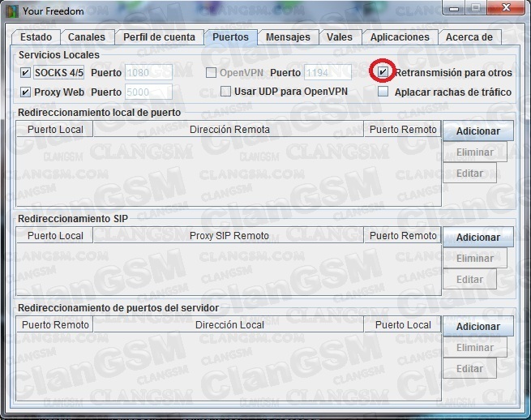Switch to the Estado tab
This screenshot has height=420, width=531.
(x=36, y=37)
